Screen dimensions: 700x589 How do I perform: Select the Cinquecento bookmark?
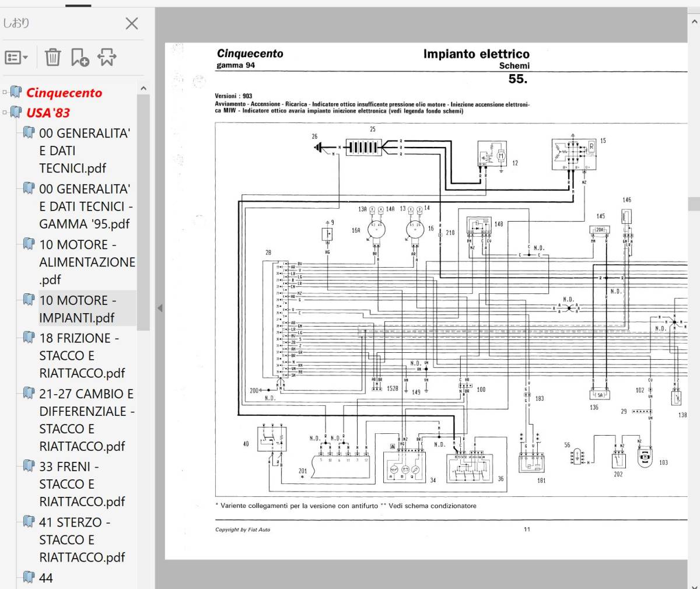coord(64,93)
